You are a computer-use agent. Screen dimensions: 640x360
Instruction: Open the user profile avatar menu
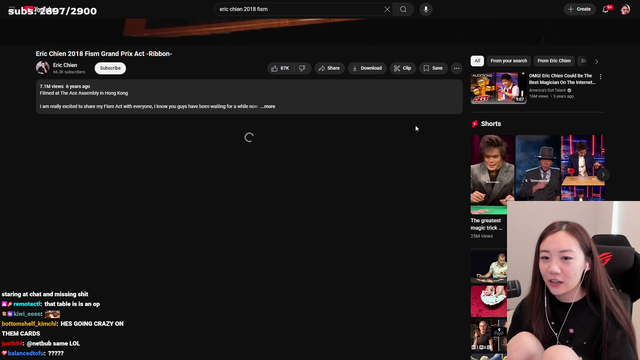tap(625, 9)
